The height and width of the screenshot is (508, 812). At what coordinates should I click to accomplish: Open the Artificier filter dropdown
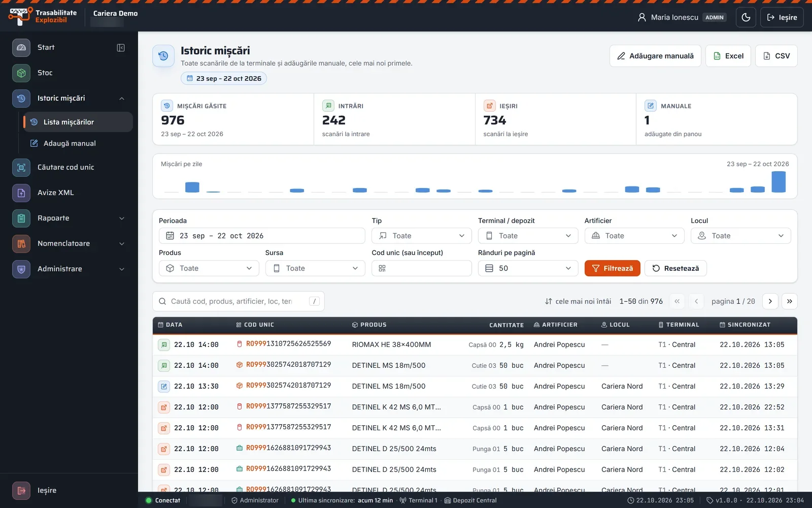pos(634,236)
